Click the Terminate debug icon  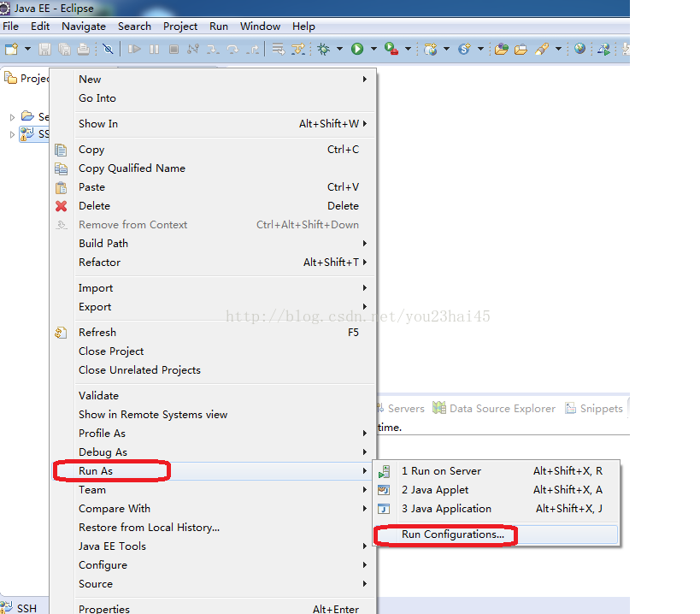pos(174,49)
